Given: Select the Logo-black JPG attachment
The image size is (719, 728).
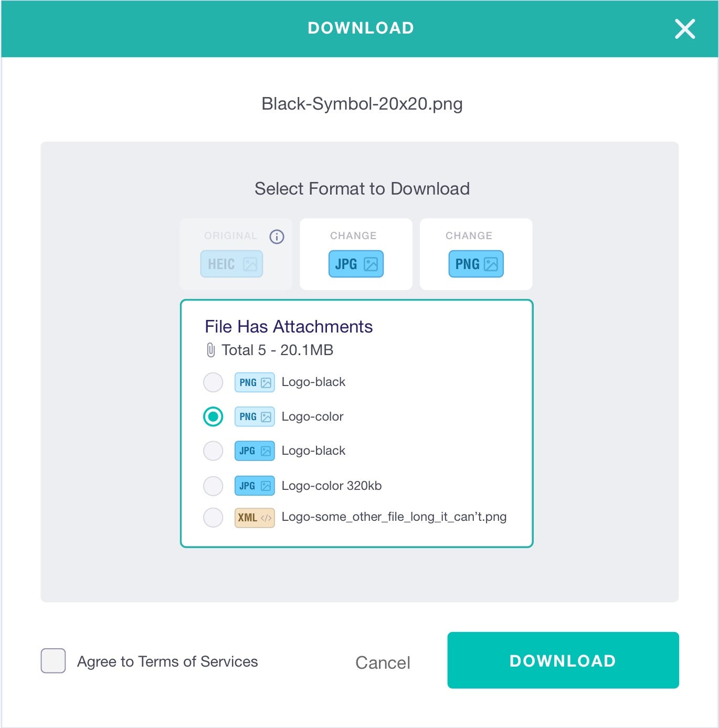Looking at the screenshot, I should coord(213,451).
